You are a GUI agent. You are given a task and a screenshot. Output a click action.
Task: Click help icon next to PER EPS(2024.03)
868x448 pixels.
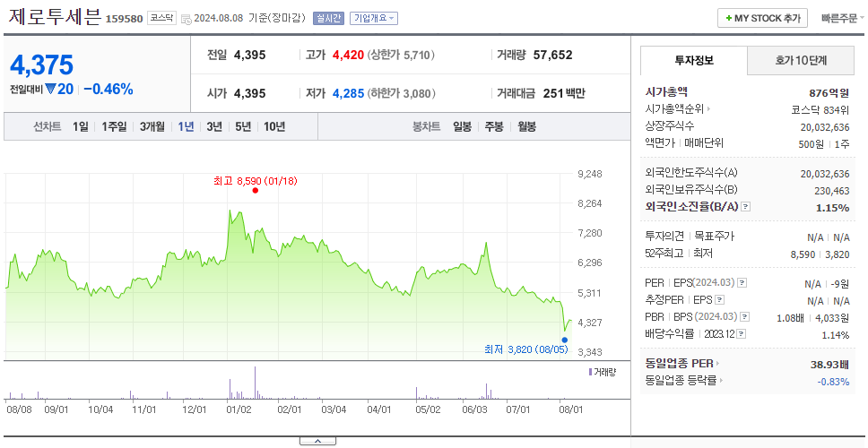742,283
